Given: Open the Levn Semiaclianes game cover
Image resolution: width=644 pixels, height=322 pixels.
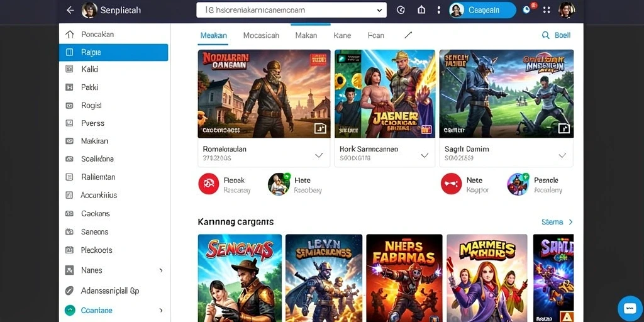Looking at the screenshot, I should pos(324,278).
